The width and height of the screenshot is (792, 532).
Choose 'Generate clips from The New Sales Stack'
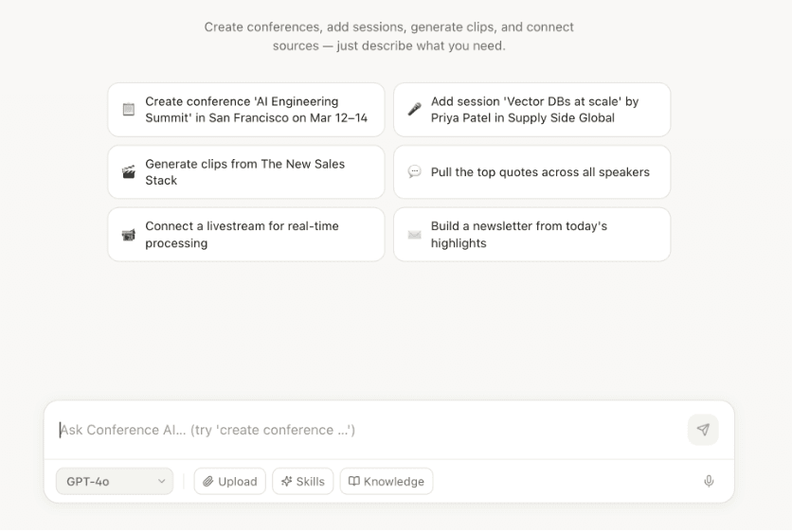[245, 172]
